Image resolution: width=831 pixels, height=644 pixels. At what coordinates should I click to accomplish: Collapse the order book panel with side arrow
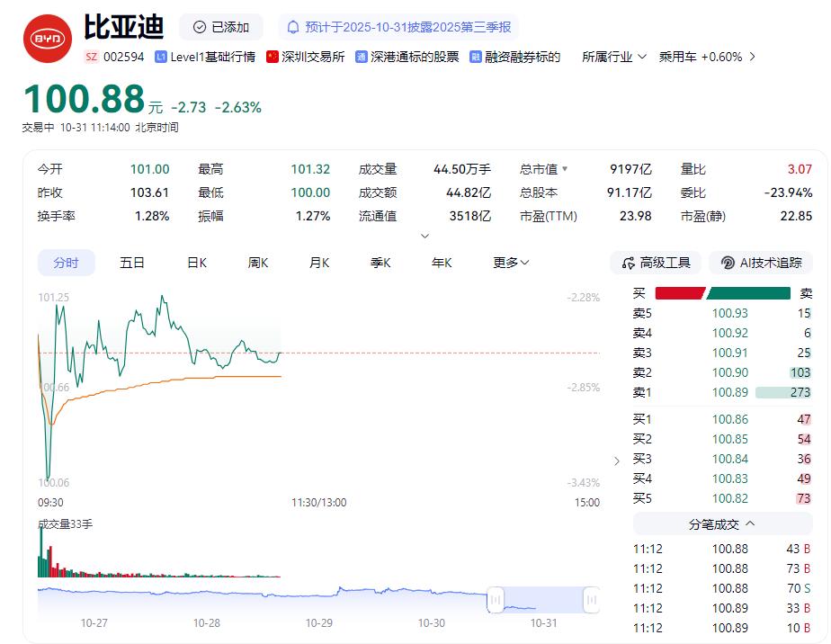pos(616,461)
